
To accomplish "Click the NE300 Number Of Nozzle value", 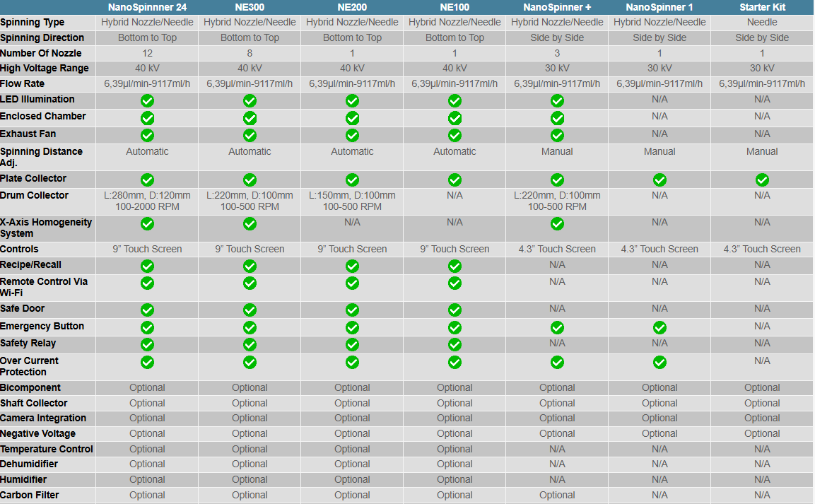I will point(250,53).
